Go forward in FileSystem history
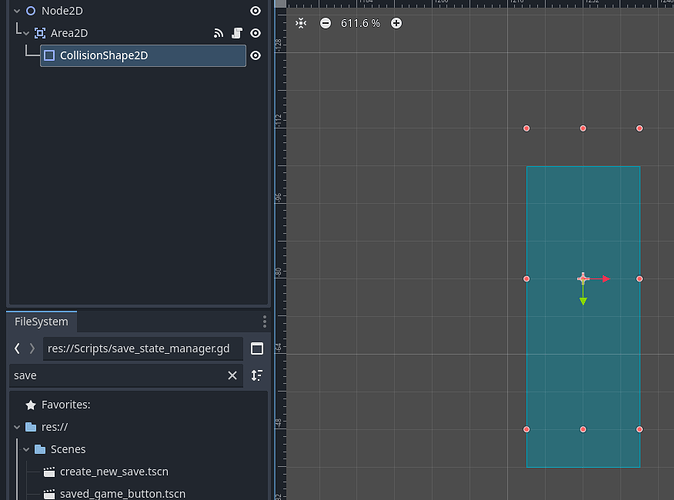Viewport: 674px width, 500px height. coord(32,348)
